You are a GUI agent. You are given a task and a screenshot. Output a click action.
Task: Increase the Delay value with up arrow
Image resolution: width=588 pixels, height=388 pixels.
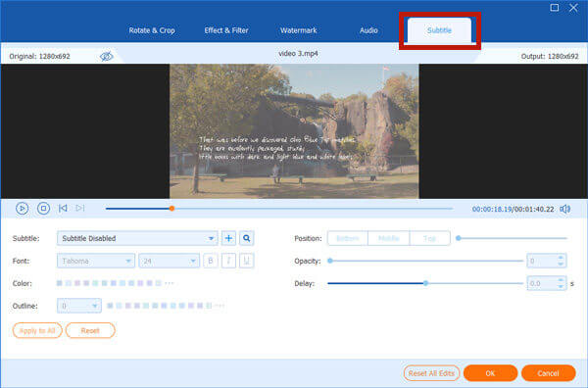(x=561, y=280)
